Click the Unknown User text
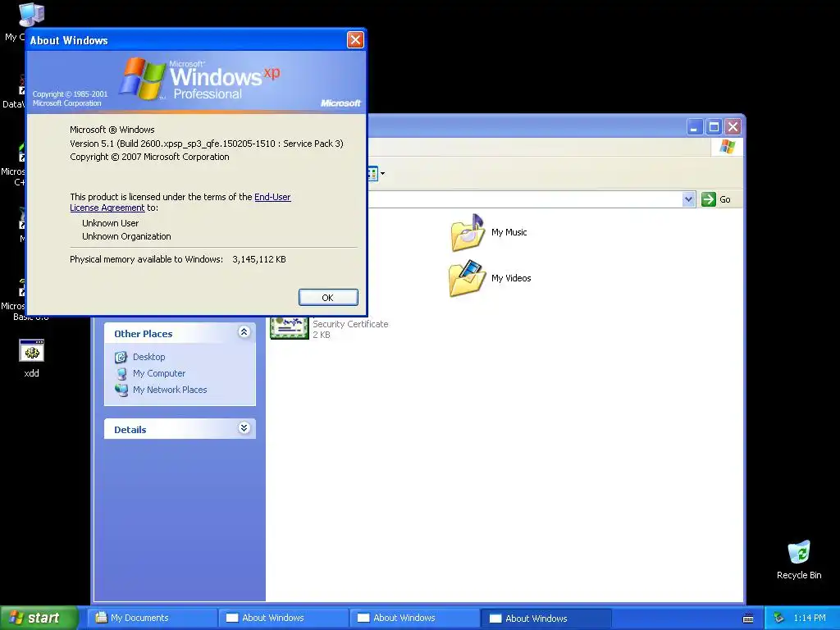The image size is (840, 630). 111,223
